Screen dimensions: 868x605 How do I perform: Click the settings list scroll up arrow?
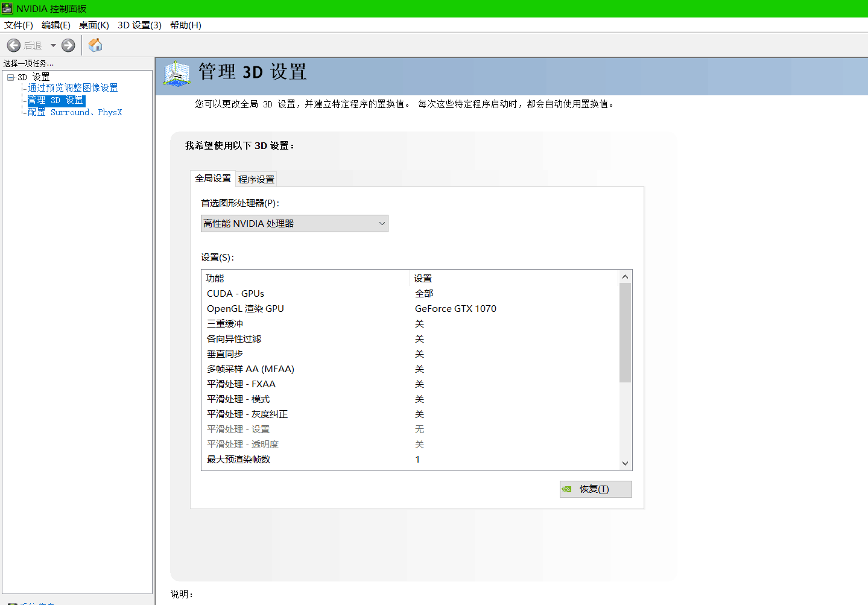click(625, 277)
